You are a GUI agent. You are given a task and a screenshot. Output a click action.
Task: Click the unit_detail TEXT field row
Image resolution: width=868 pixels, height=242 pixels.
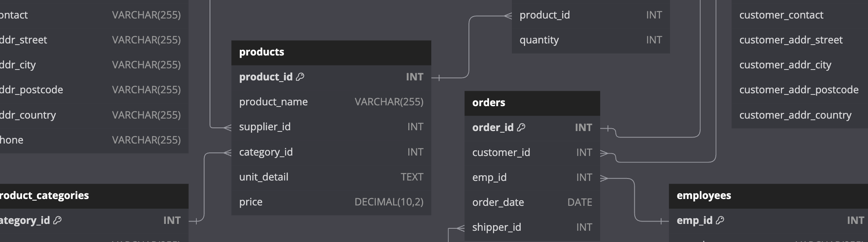coord(331,177)
